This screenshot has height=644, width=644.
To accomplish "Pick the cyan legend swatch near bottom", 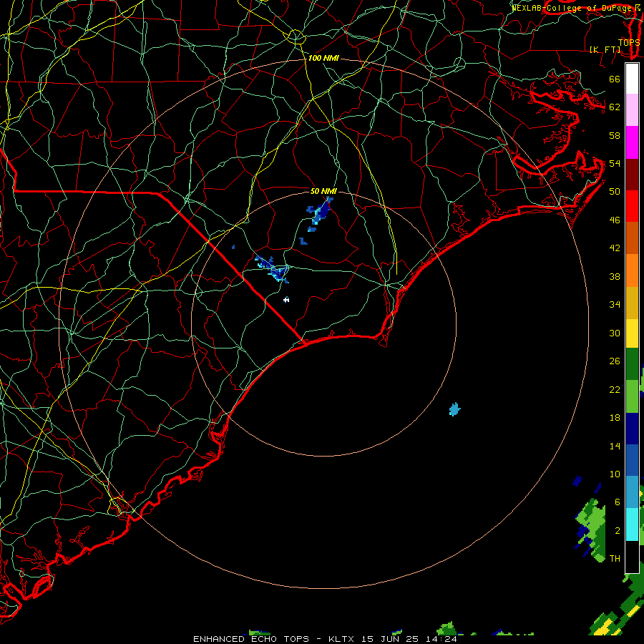I will 632,525.
